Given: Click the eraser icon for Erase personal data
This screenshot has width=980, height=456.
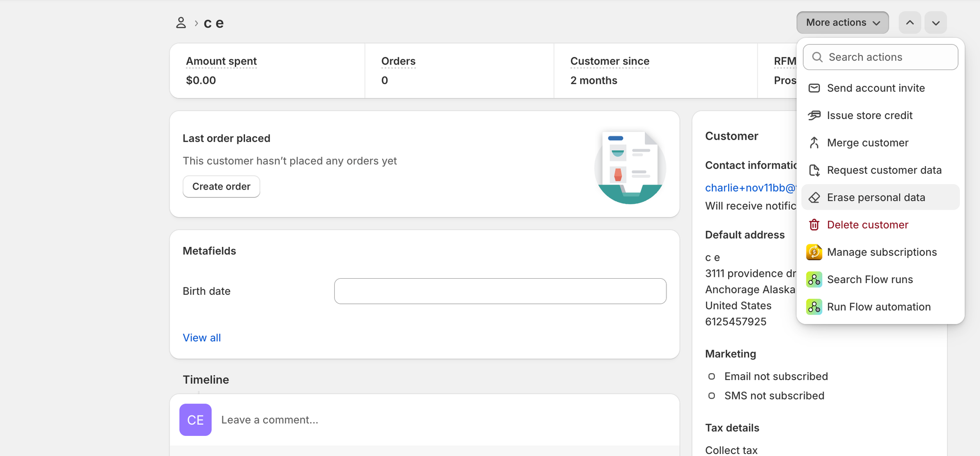Looking at the screenshot, I should pos(814,198).
